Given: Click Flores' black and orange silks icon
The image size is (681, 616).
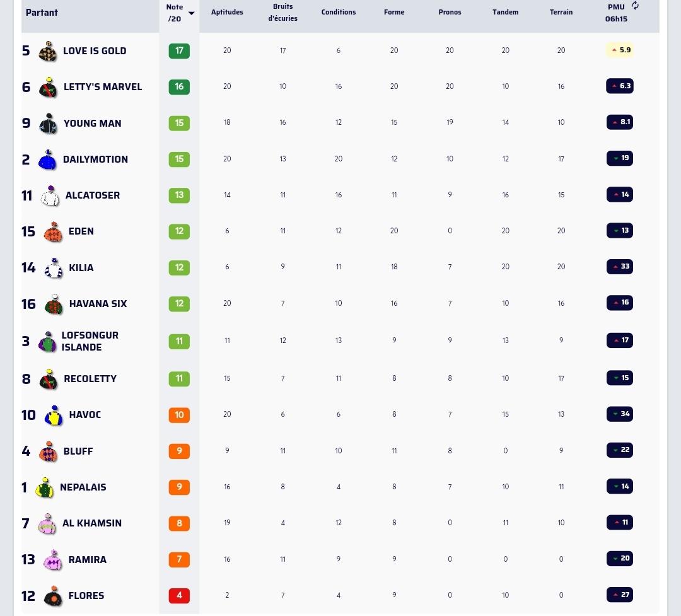Looking at the screenshot, I should coord(53,596).
